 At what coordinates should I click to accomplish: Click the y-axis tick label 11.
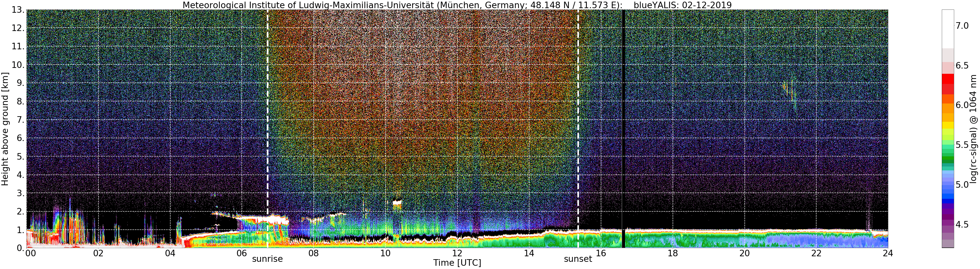pos(18,46)
